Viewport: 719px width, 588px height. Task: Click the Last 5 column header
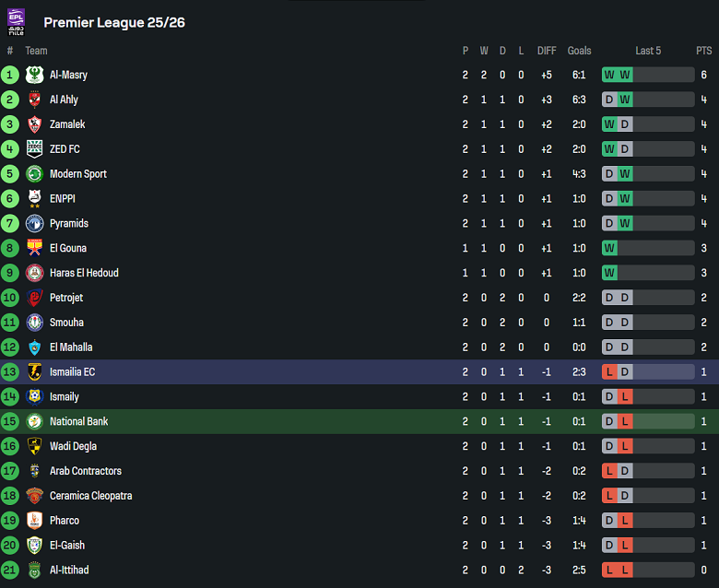(648, 51)
